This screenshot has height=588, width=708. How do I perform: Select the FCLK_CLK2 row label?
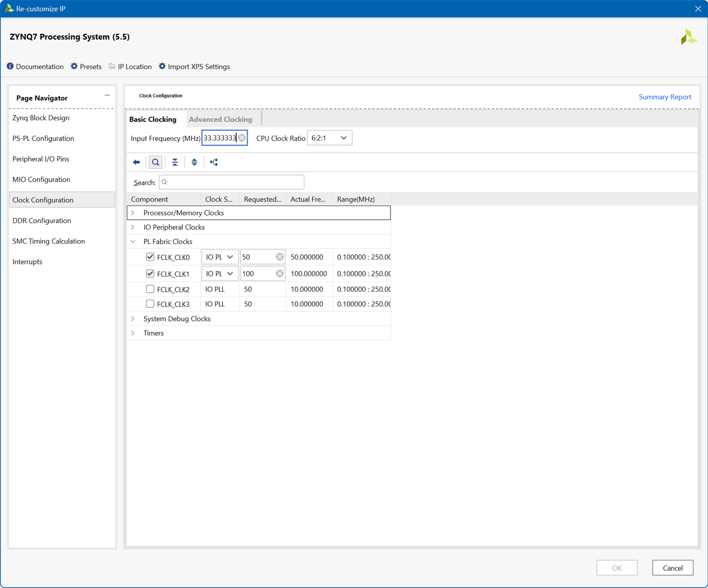[x=173, y=290]
